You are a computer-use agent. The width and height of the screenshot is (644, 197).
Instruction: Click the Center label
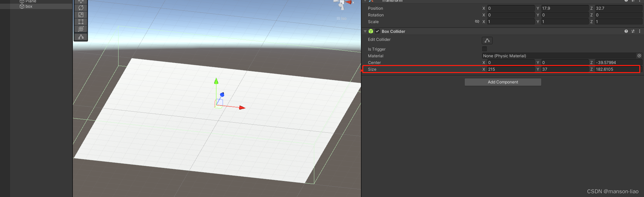click(x=374, y=62)
